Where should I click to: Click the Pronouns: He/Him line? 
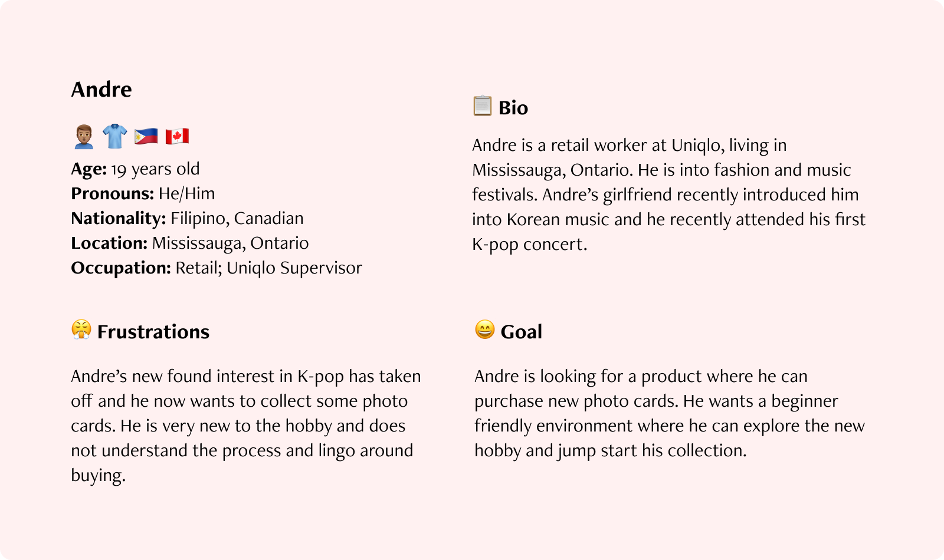[x=143, y=194]
